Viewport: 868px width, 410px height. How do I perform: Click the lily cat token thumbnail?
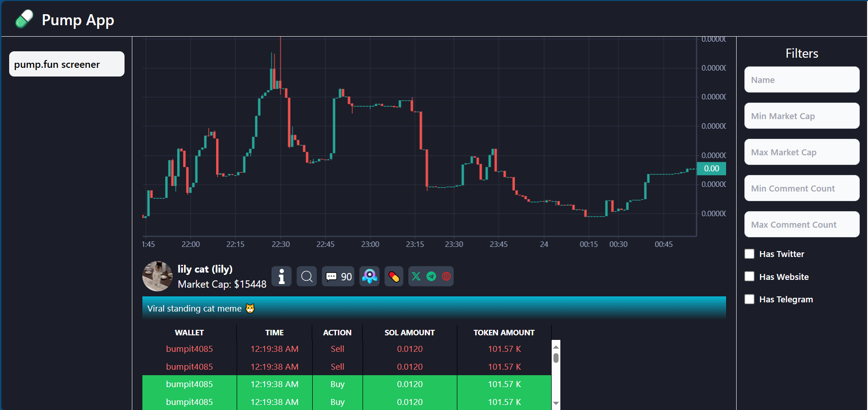[157, 276]
